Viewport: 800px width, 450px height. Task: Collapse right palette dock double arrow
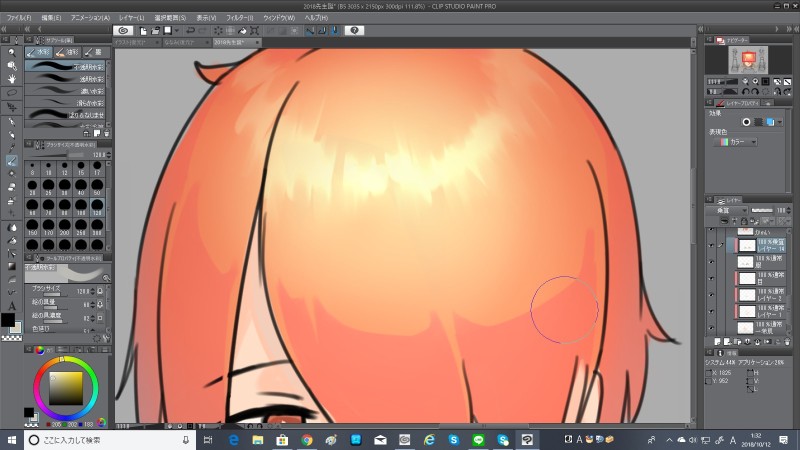click(x=790, y=30)
